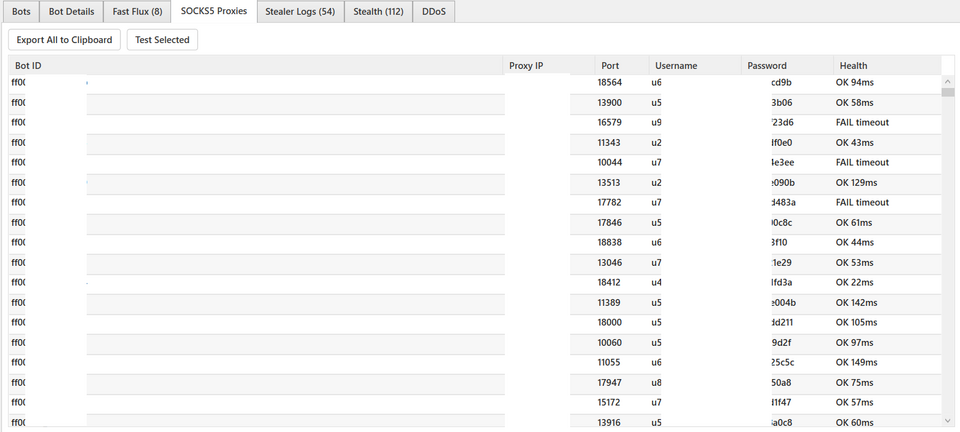The height and width of the screenshot is (432, 960).
Task: Sort by the Password column header
Action: (x=787, y=65)
